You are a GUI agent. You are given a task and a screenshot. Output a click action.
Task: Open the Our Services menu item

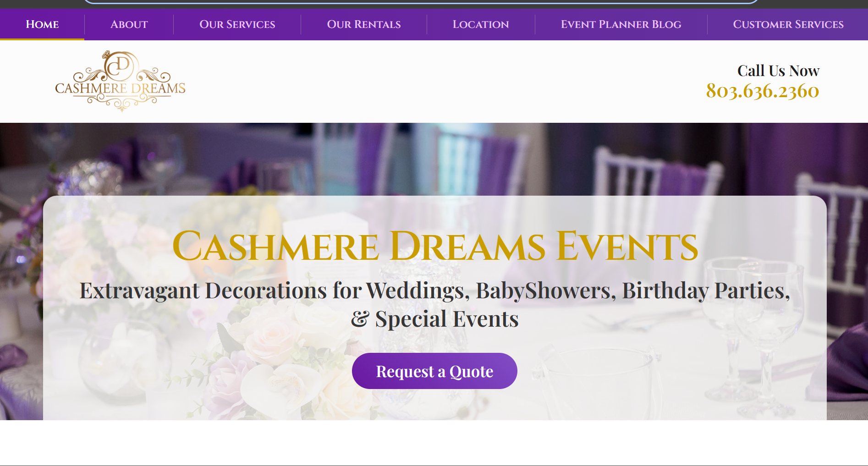[x=237, y=24]
